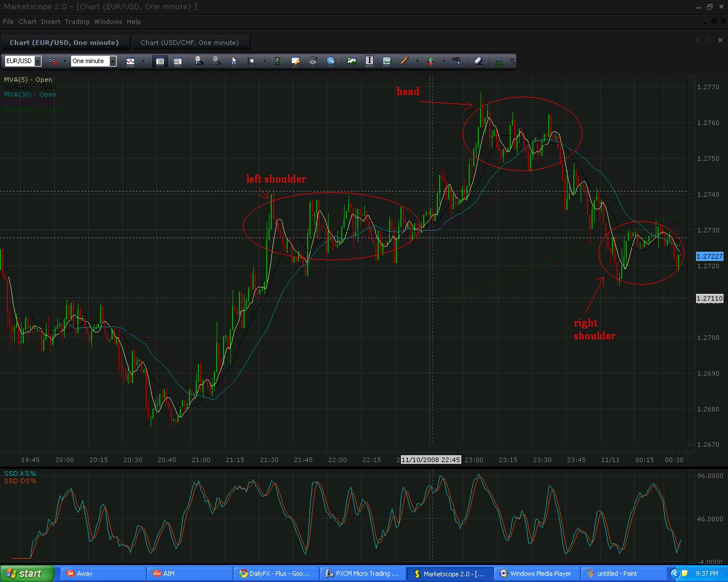Viewport: 728px width, 582px height.
Task: Expand the chart type dropdown arrow
Action: [x=143, y=61]
